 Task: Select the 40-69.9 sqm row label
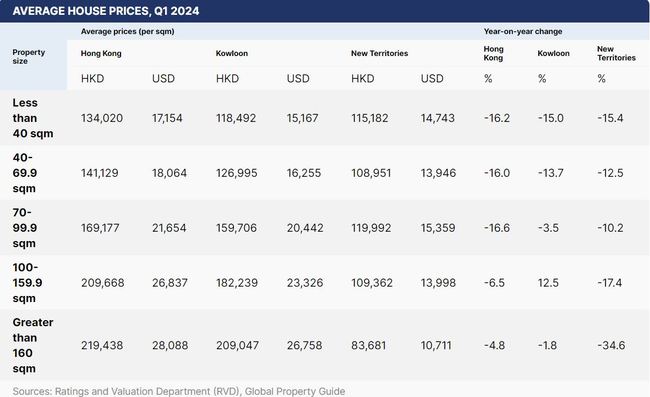(25, 173)
